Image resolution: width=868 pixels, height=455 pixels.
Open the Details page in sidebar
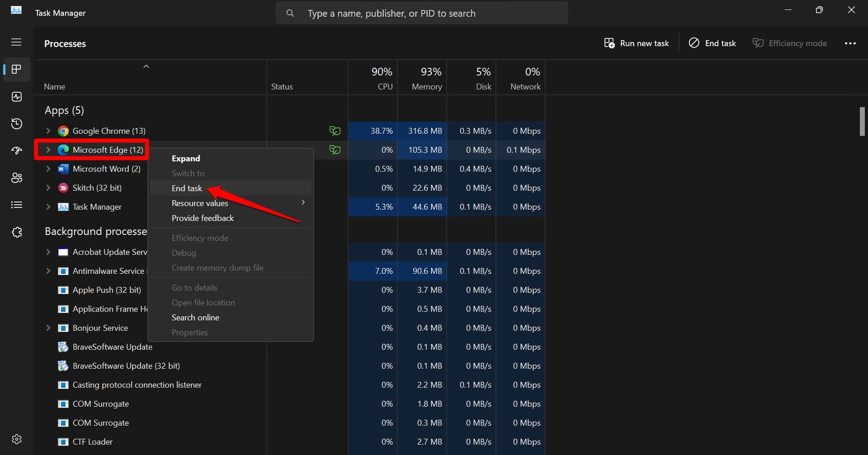(17, 205)
